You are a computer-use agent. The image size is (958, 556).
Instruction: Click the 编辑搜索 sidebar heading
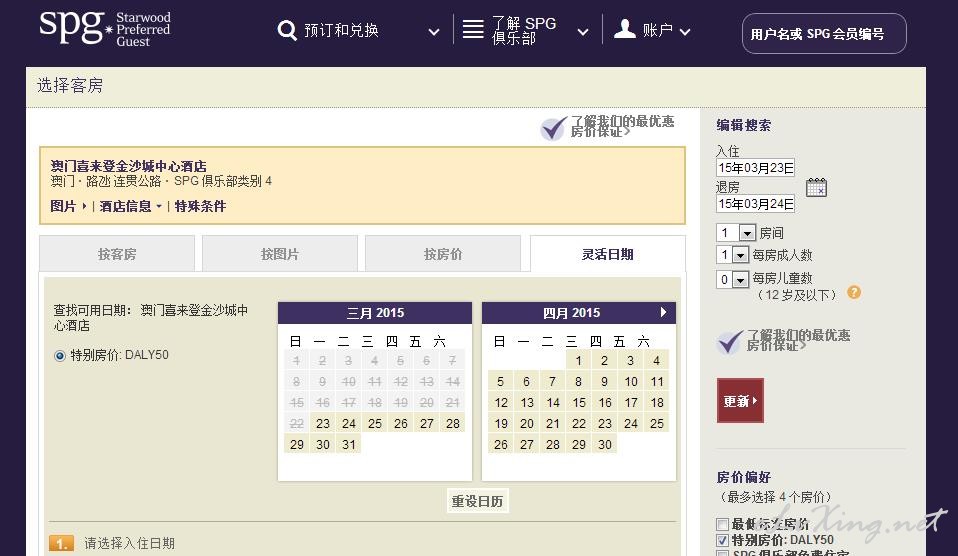[x=744, y=125]
